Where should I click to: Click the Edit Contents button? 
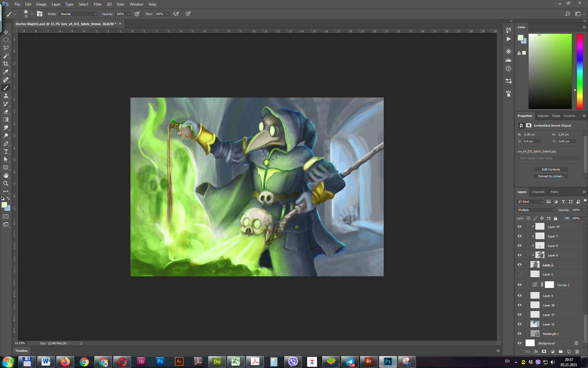coord(551,170)
